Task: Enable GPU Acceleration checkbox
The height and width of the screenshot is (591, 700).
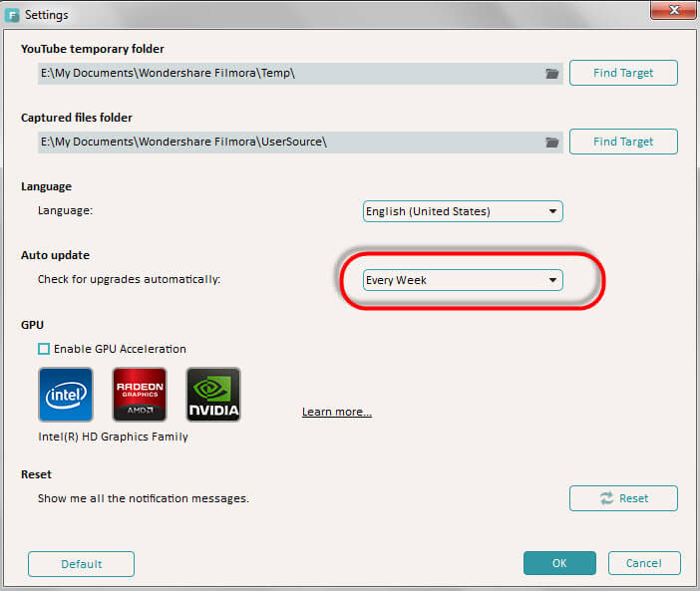Action: pos(44,349)
